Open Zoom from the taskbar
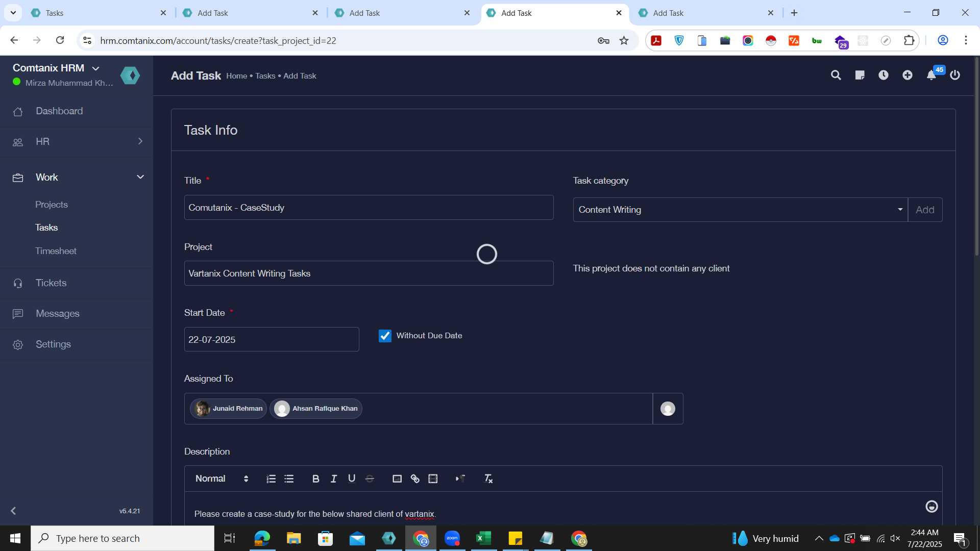 (452, 538)
